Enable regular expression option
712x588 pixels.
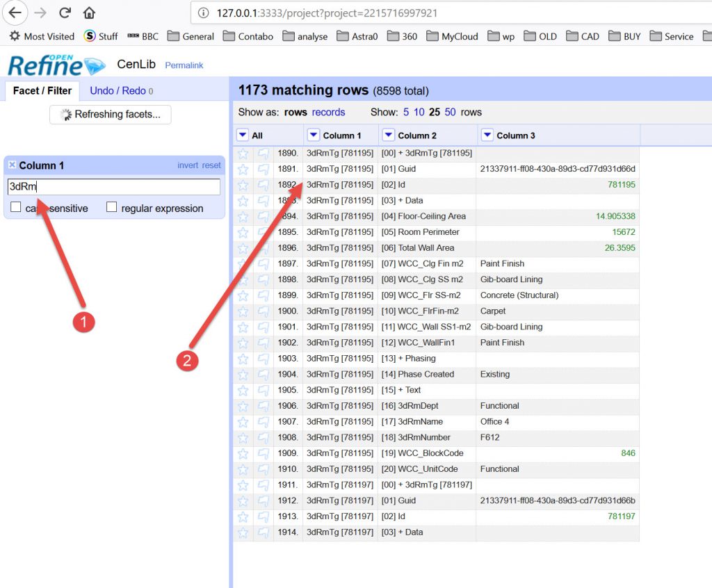[111, 207]
